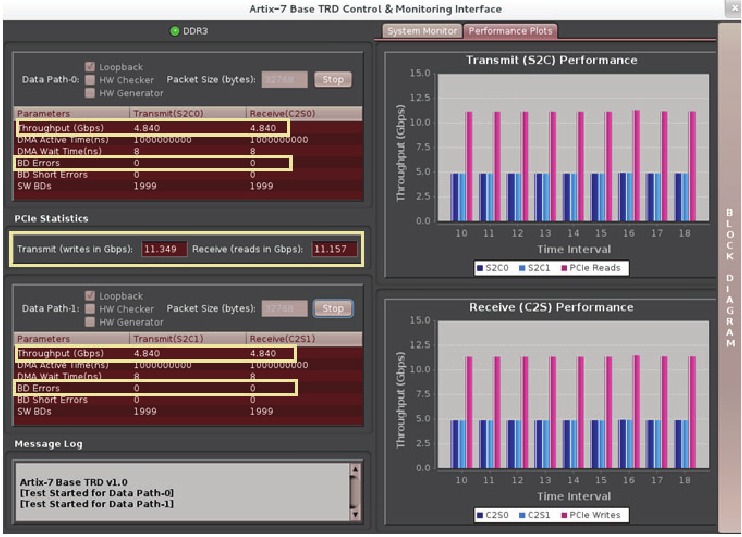Click PCIe Transmit value 11.349
This screenshot has height=537, width=742.
pyautogui.click(x=164, y=249)
